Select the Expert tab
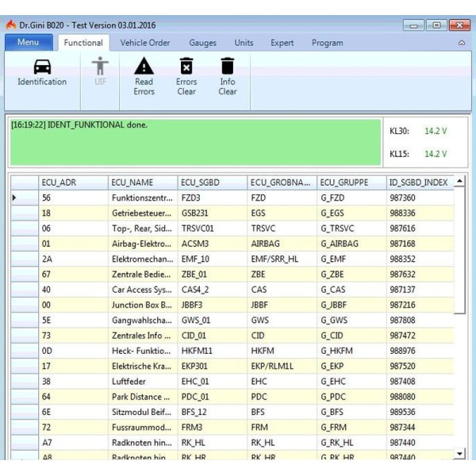This screenshot has width=476, height=476. pos(282,43)
